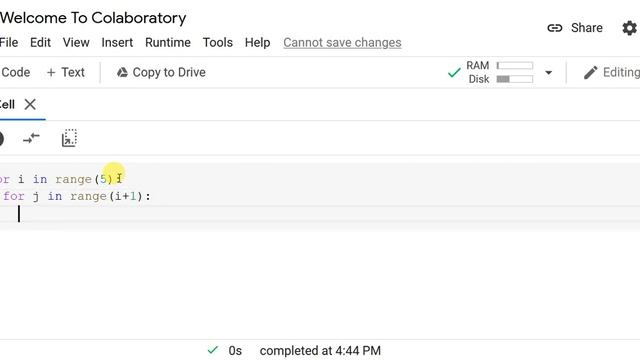Image resolution: width=640 pixels, height=360 pixels.
Task: Click the status bar green checkmark
Action: (x=213, y=350)
